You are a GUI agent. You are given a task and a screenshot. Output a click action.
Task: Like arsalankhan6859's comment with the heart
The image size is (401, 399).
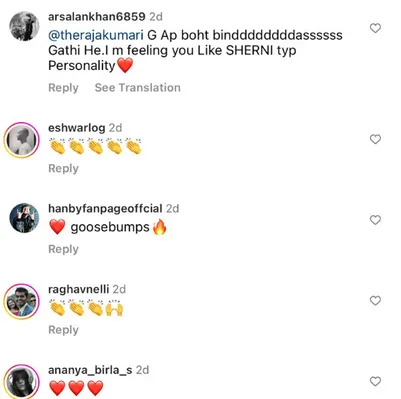pyautogui.click(x=375, y=28)
